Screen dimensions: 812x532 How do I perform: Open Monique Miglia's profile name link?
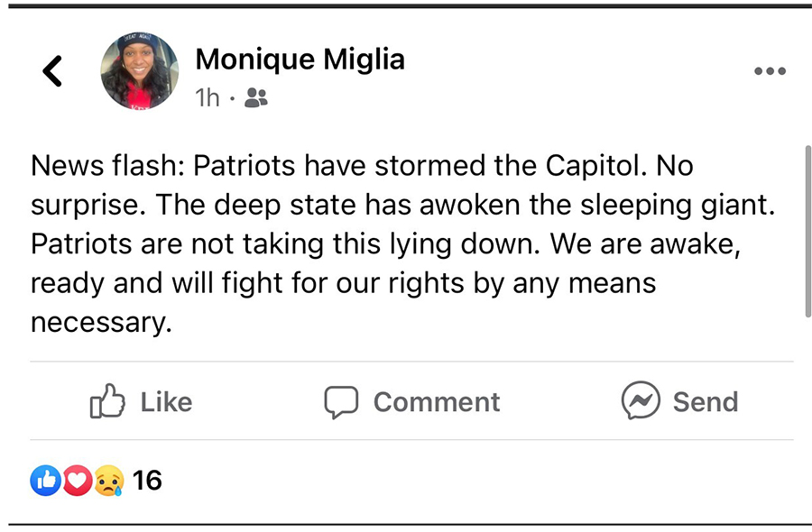coord(300,60)
